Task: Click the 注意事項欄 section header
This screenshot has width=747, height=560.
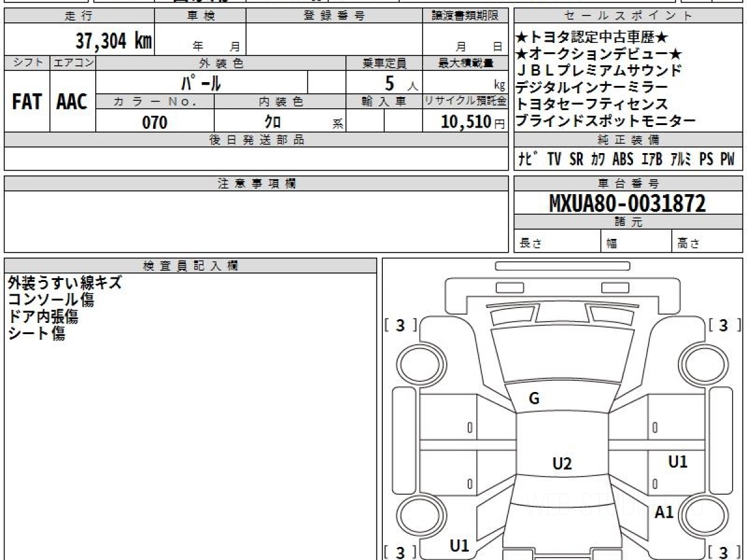Action: pos(256,184)
